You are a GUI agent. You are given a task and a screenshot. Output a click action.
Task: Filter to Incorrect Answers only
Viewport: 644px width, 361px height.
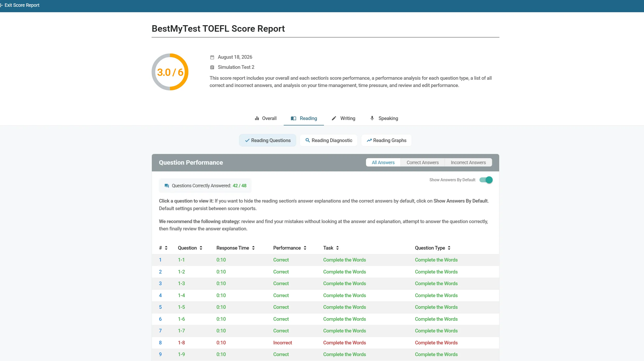[468, 163]
